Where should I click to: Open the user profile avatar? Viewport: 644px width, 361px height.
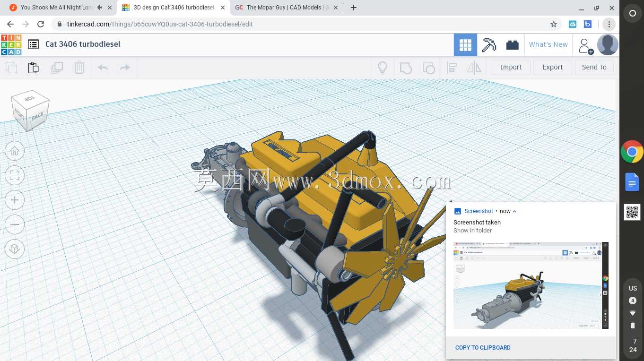tap(607, 45)
